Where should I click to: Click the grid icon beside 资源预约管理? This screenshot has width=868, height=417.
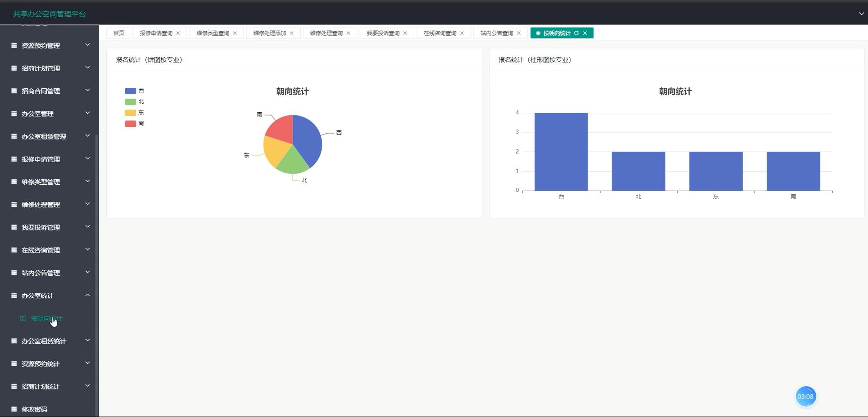point(14,45)
